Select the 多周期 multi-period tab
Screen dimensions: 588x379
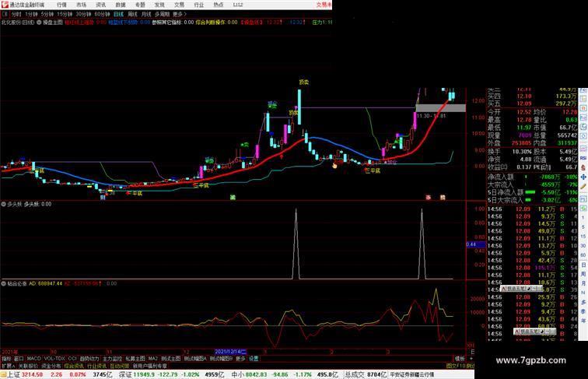click(162, 14)
